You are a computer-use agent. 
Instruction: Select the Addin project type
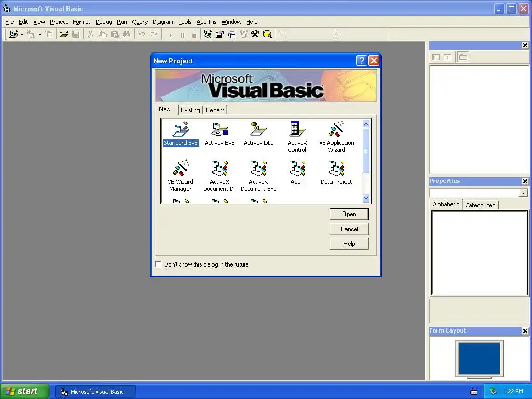point(298,172)
